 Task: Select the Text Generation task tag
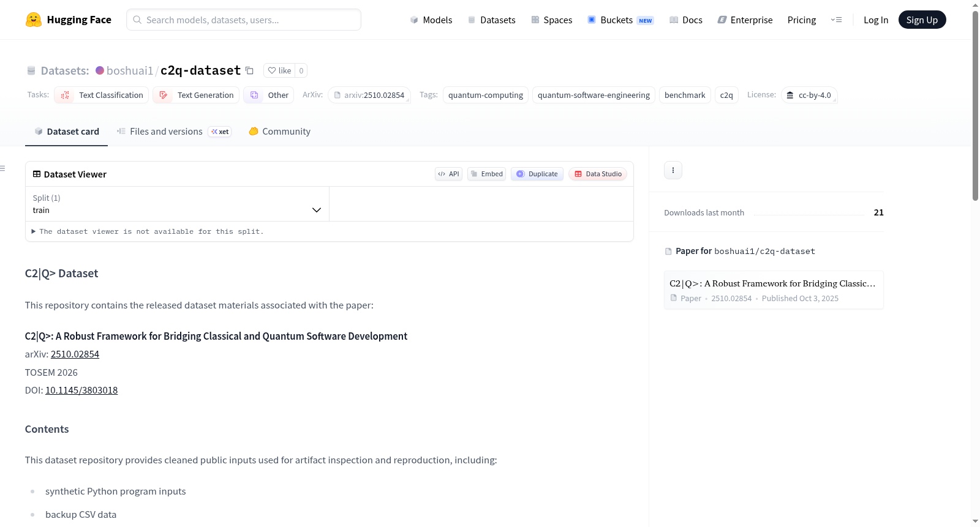197,95
